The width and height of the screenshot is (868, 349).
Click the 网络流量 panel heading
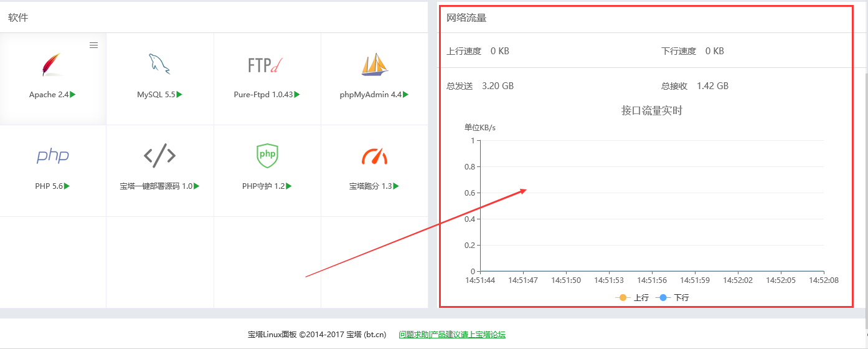coord(466,17)
